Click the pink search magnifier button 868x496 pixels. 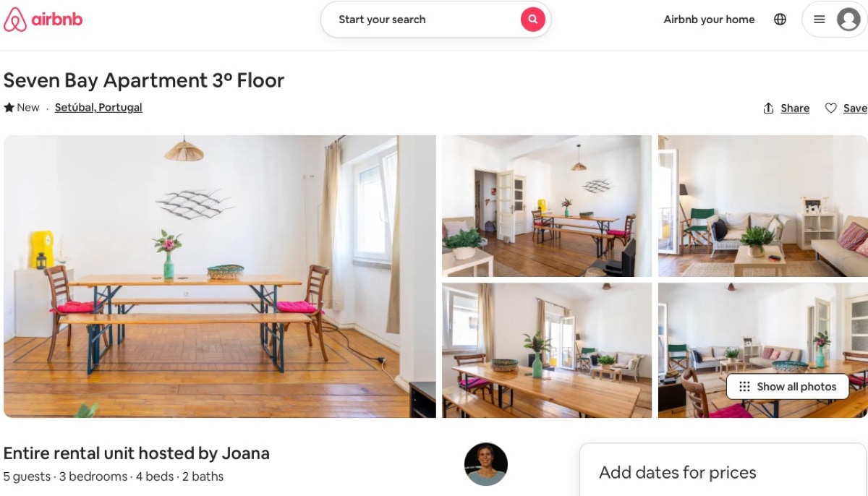532,20
